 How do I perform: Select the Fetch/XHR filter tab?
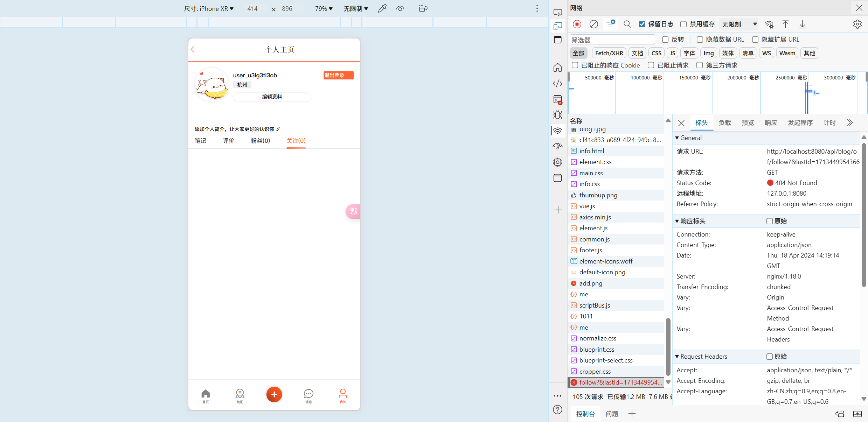[x=609, y=53]
